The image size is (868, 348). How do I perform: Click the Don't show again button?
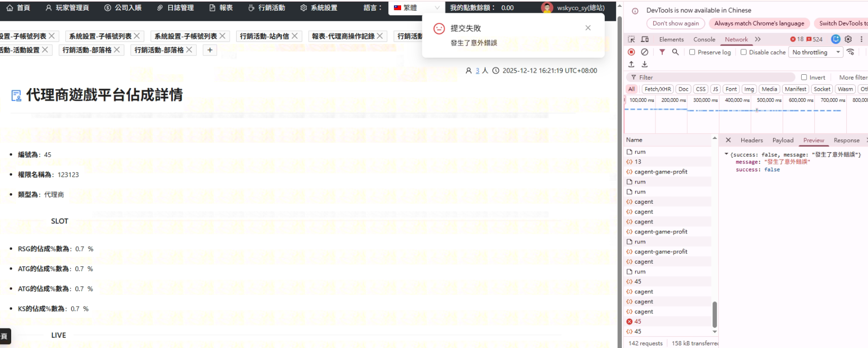click(x=675, y=23)
